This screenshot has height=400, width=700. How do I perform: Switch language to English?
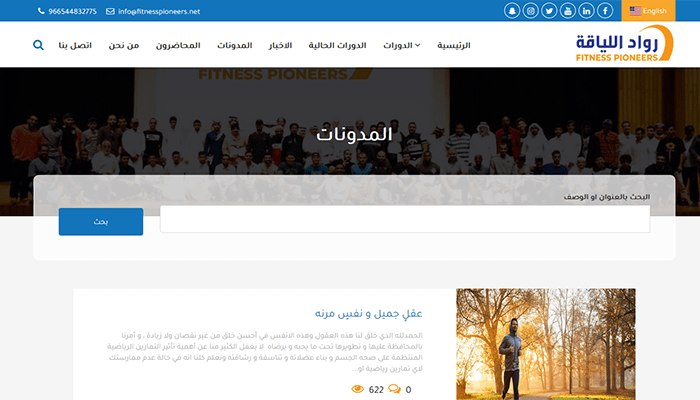click(648, 11)
